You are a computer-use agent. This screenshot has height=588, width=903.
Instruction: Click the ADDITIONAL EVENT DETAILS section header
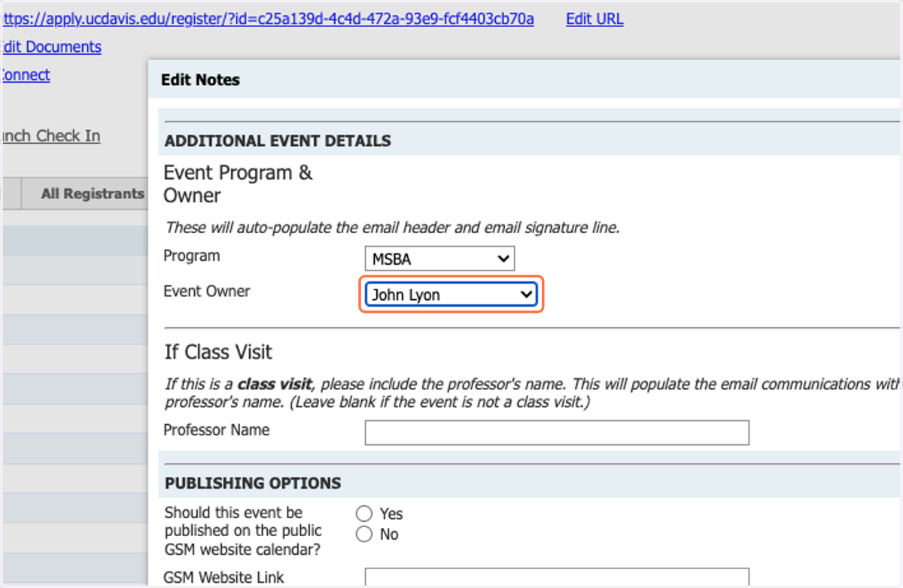click(x=278, y=141)
